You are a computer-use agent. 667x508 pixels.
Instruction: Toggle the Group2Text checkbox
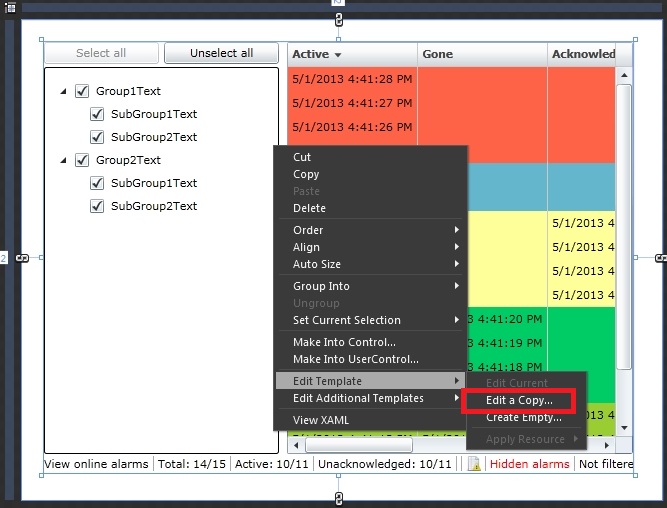(83, 160)
